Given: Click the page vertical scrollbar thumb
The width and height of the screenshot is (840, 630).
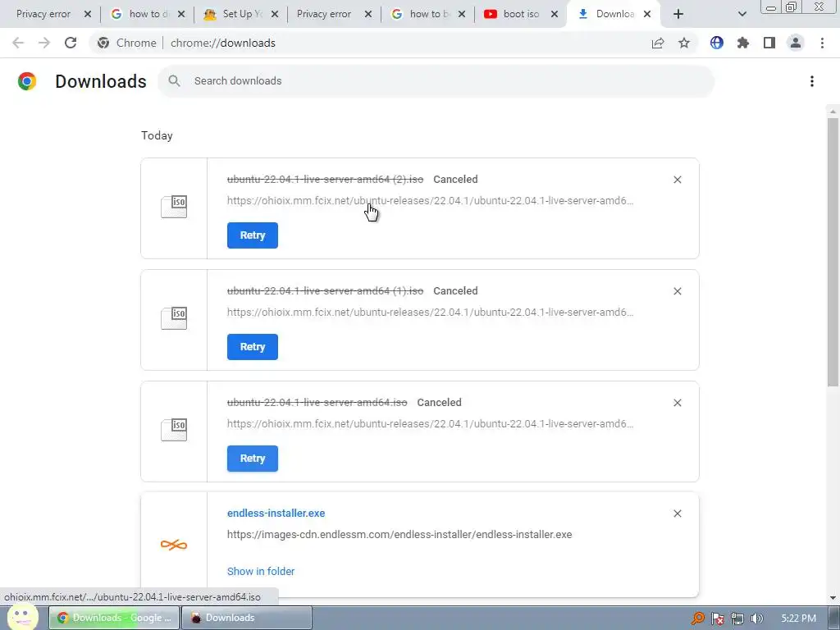Looking at the screenshot, I should (833, 252).
